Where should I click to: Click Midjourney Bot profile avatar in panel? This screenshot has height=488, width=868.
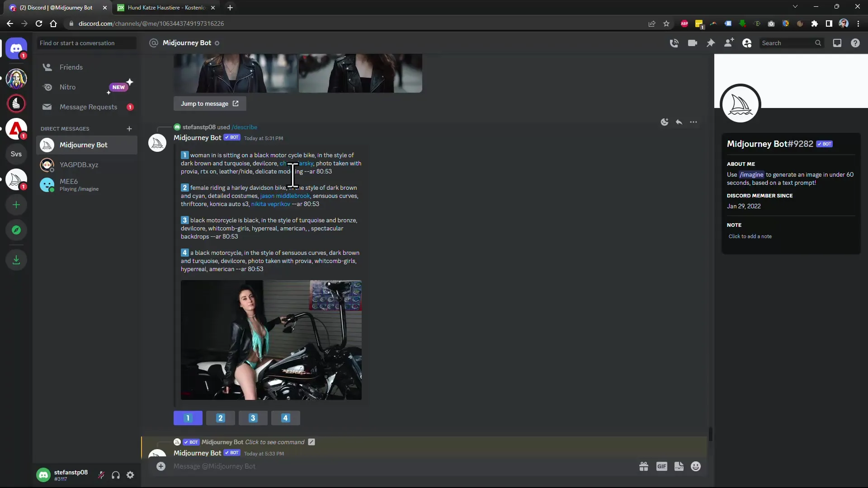pyautogui.click(x=741, y=104)
